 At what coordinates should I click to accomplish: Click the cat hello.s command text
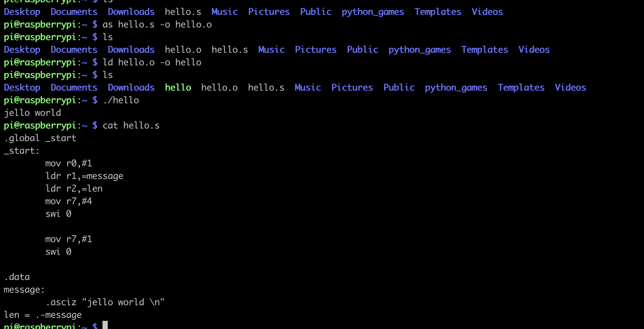coord(131,126)
